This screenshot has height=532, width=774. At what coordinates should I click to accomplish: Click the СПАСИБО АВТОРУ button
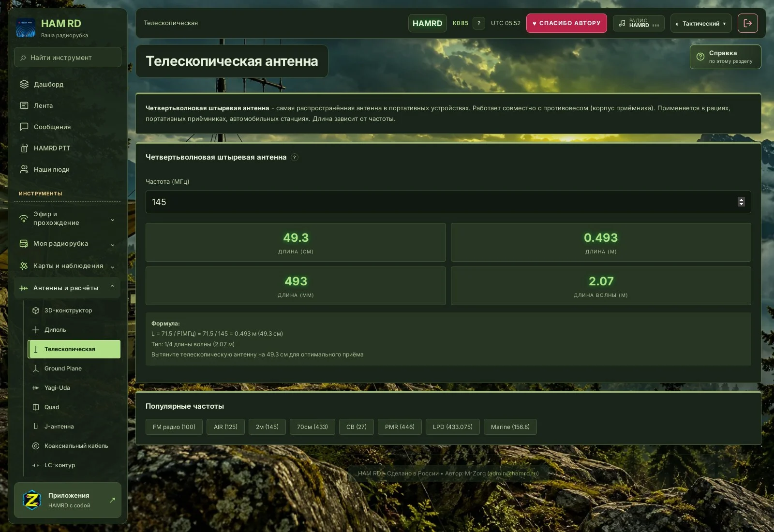tap(566, 23)
